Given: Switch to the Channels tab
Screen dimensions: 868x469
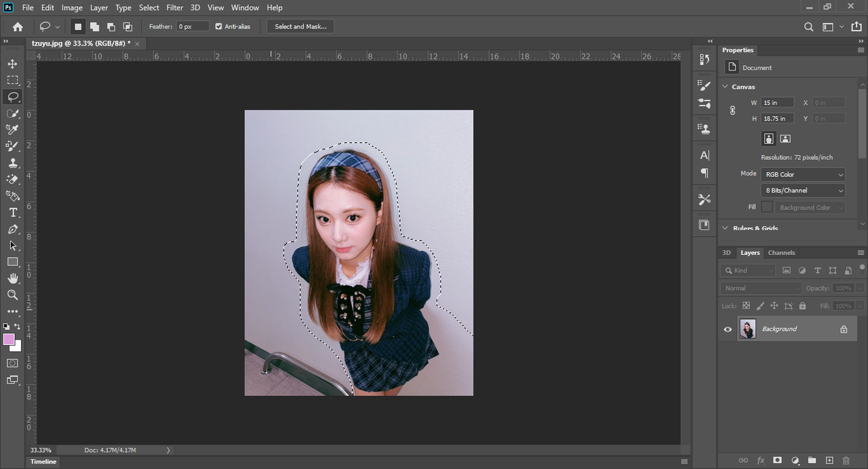Looking at the screenshot, I should click(x=781, y=253).
